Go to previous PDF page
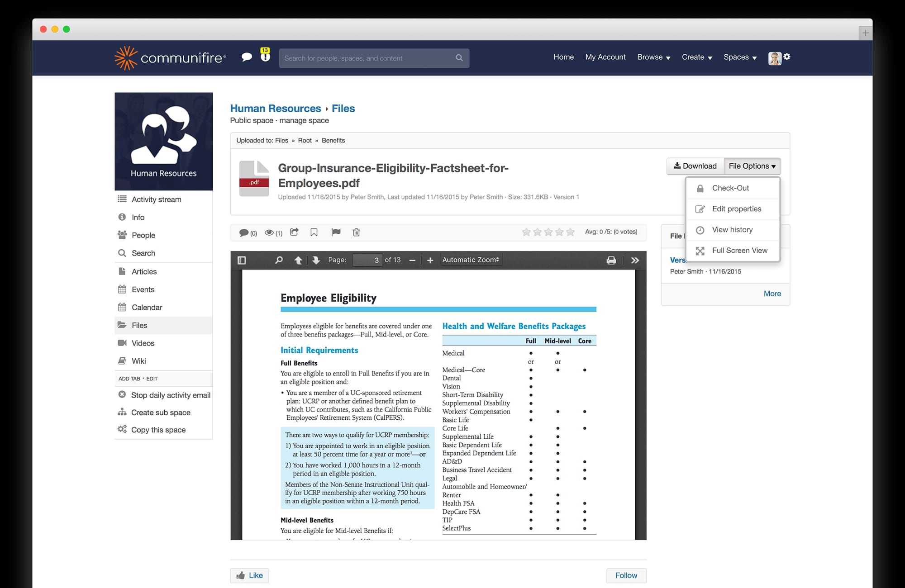 (298, 260)
